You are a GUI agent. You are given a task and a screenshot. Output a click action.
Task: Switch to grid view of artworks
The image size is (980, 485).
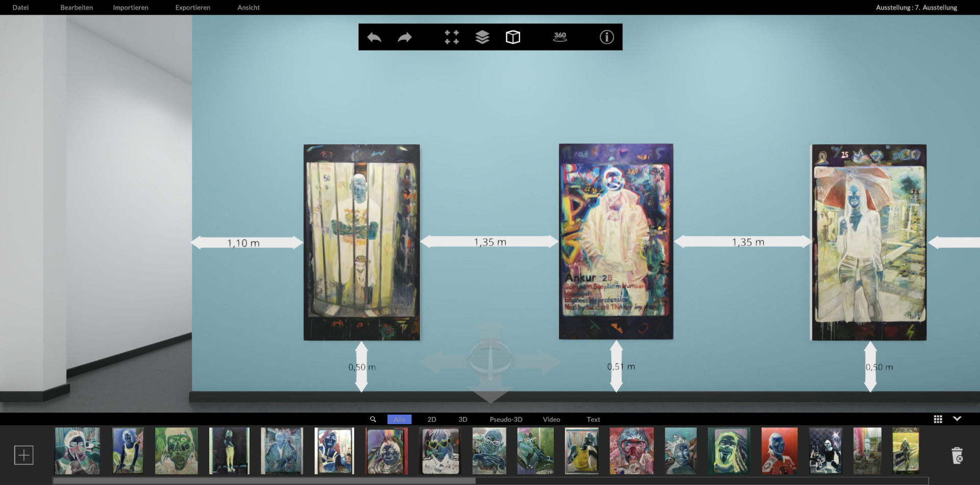click(x=938, y=419)
